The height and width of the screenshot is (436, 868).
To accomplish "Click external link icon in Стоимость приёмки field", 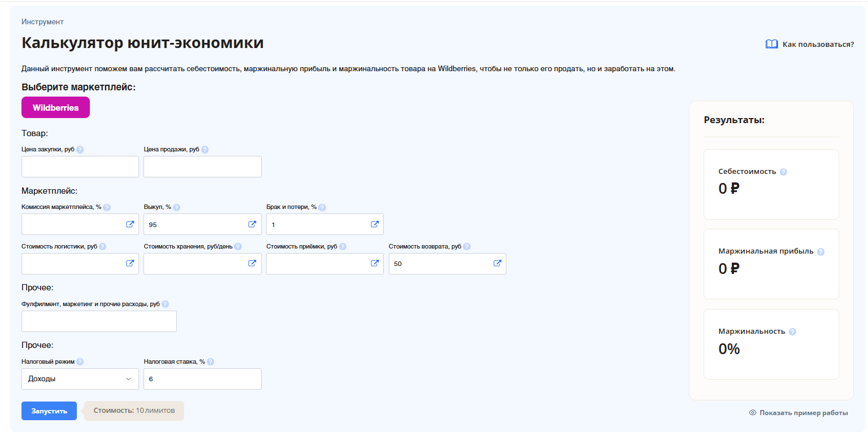I will click(374, 263).
